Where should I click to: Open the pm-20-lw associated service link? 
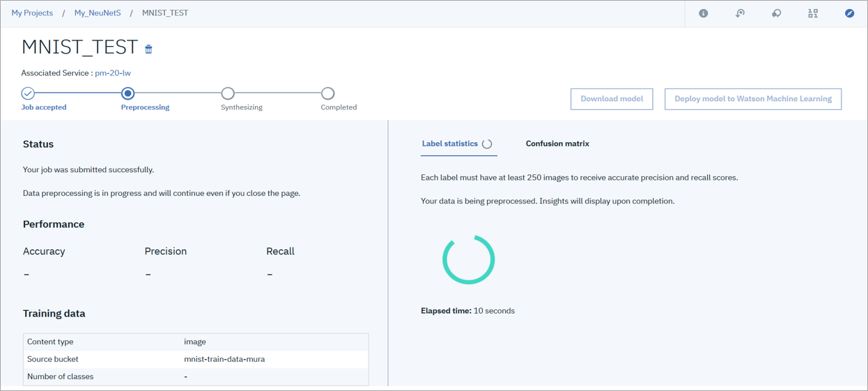[x=113, y=73]
